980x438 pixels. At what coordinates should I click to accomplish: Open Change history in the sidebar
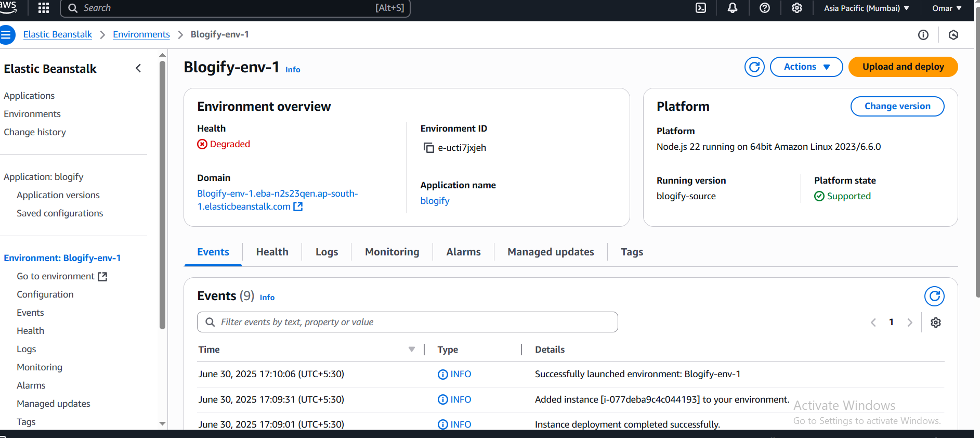pos(35,132)
